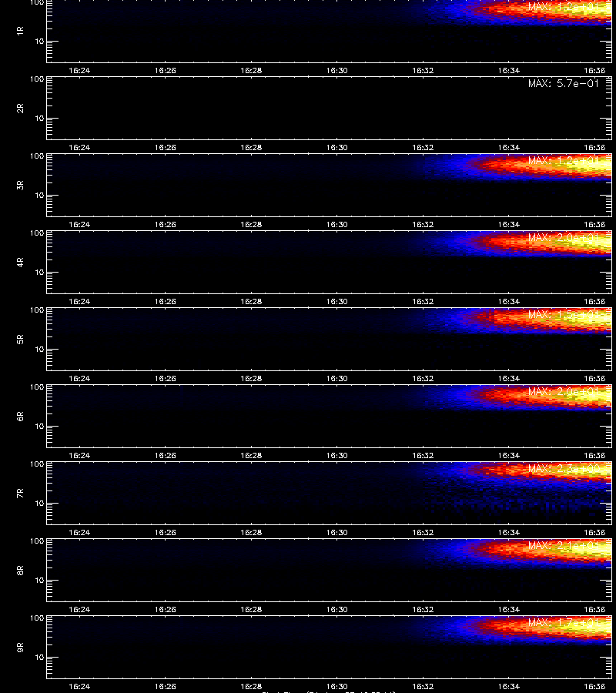The height and width of the screenshot is (693, 616).
Task: Click the 16:26 tick label below 9R panel
Action: pos(166,686)
